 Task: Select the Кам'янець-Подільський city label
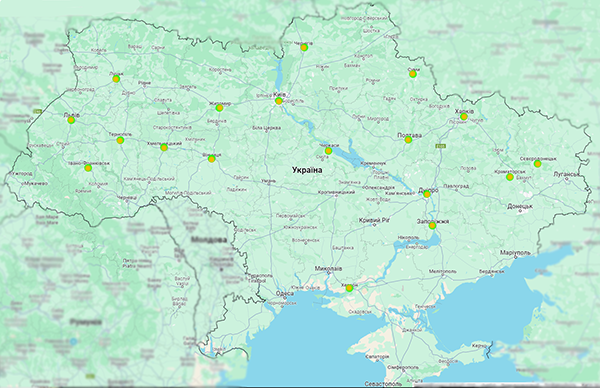click(149, 179)
